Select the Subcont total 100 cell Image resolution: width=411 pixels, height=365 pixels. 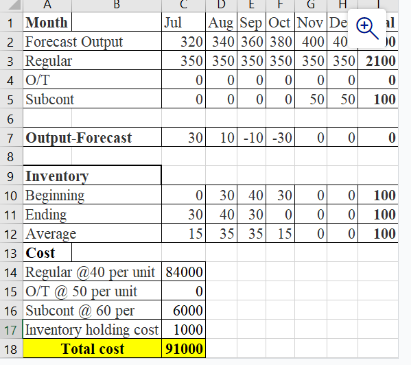coord(378,99)
